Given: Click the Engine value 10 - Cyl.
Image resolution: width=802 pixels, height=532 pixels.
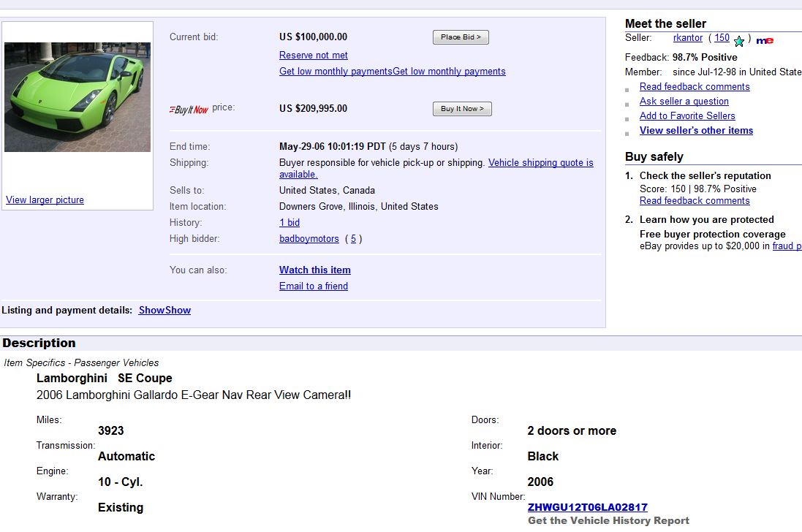Looking at the screenshot, I should 120,482.
